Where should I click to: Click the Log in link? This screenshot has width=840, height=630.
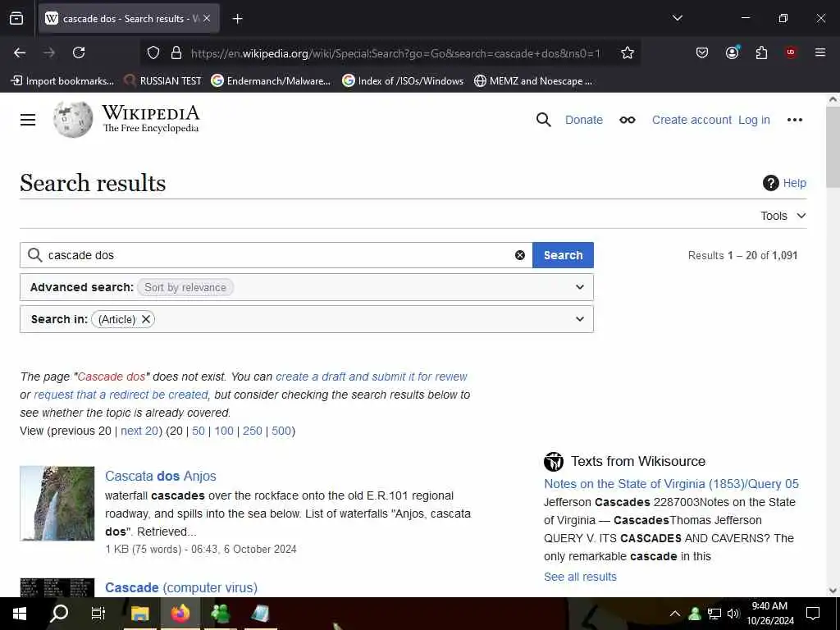click(x=754, y=120)
